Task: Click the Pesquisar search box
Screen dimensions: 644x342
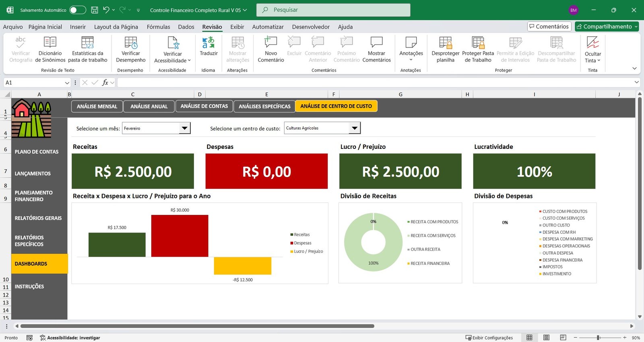Action: (333, 10)
